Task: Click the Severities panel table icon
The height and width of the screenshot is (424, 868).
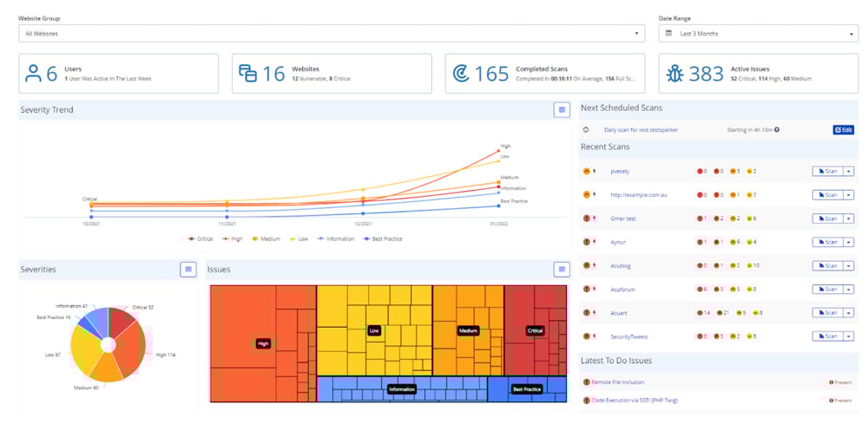Action: 188,270
